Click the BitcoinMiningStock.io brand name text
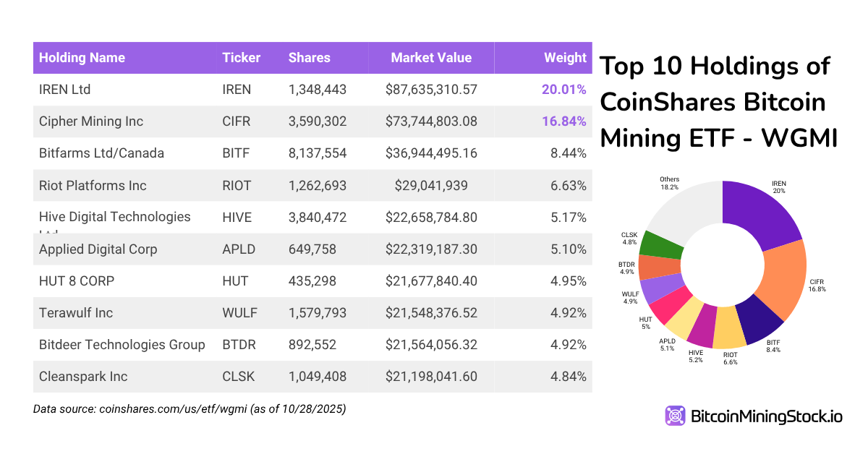 tap(767, 416)
